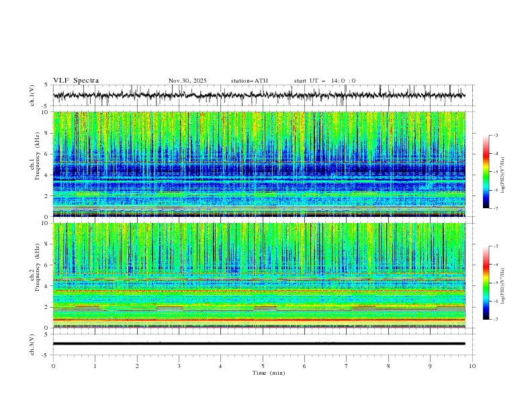Click the 'start UT = 14:0 :0' text

pos(324,81)
